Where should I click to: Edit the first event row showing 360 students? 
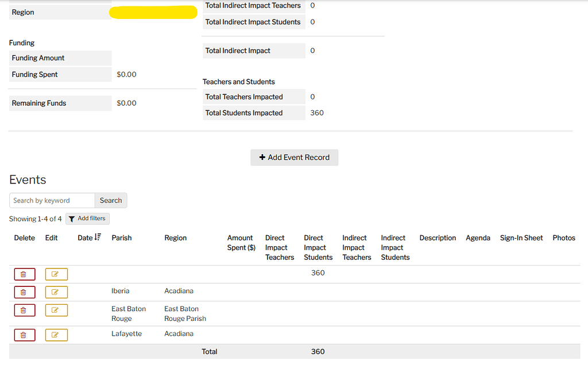[x=56, y=274]
